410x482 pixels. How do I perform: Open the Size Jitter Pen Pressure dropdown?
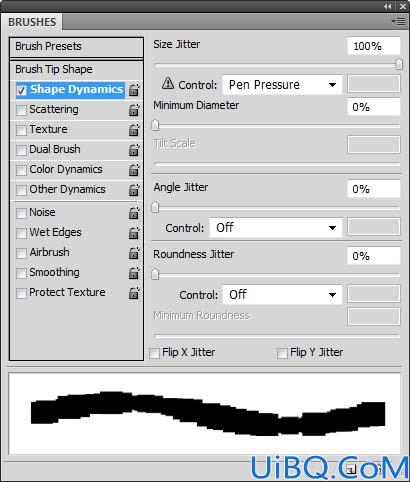[282, 84]
